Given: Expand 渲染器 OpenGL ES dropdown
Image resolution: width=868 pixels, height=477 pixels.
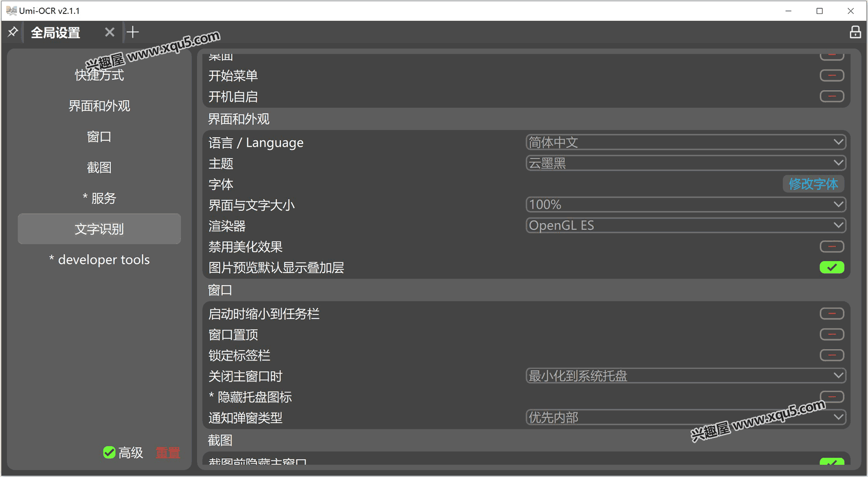Looking at the screenshot, I should [685, 225].
